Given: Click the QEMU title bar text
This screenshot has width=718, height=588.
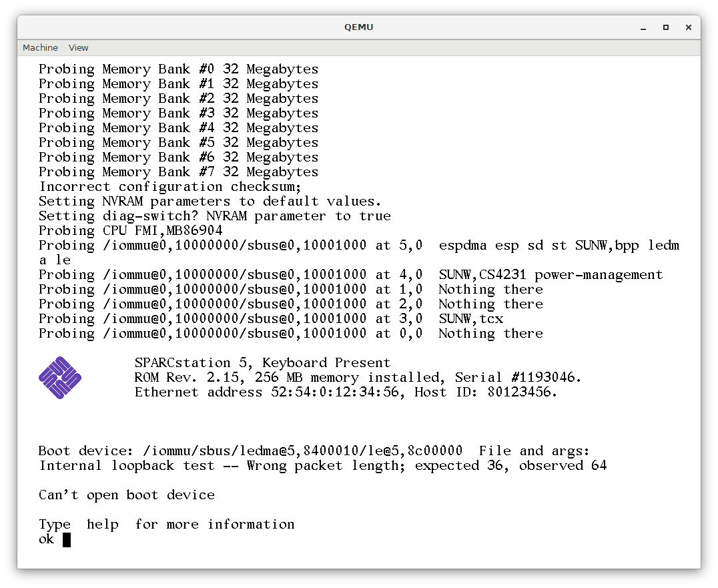Looking at the screenshot, I should (358, 27).
